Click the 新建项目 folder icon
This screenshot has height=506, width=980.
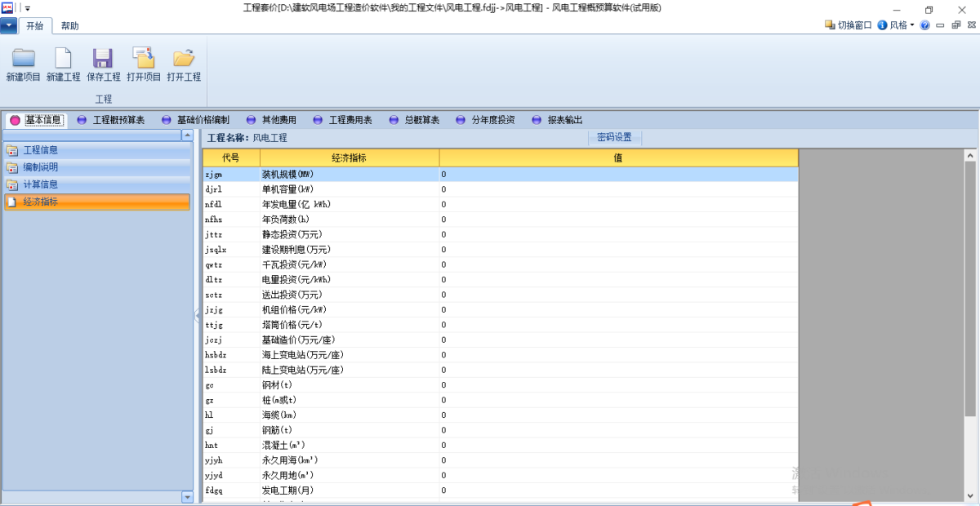pos(24,57)
